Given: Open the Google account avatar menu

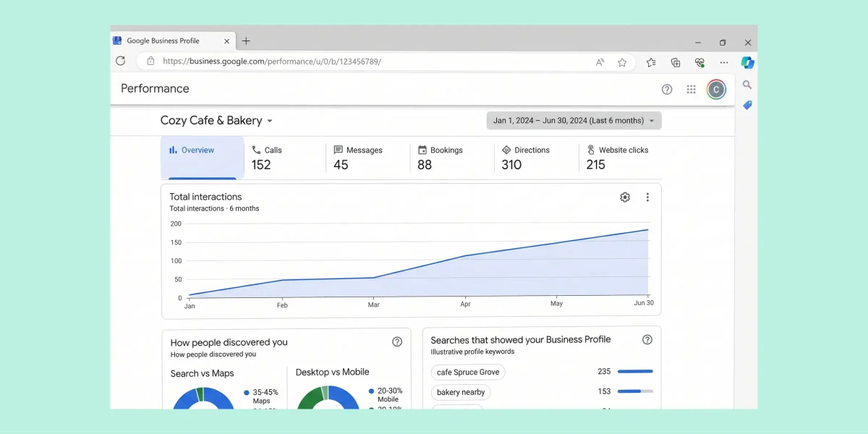Looking at the screenshot, I should (716, 89).
